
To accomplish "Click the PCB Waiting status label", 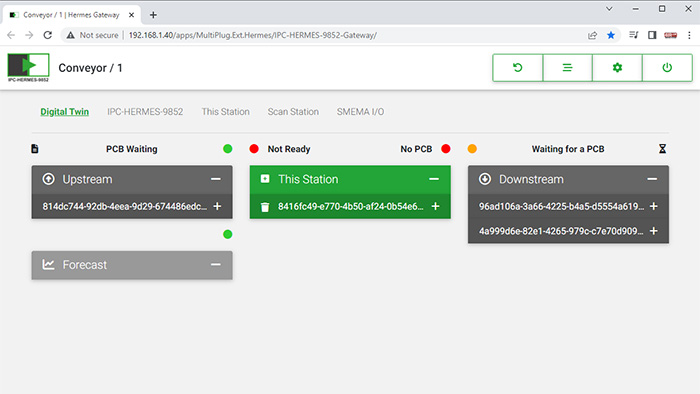I will (x=132, y=149).
